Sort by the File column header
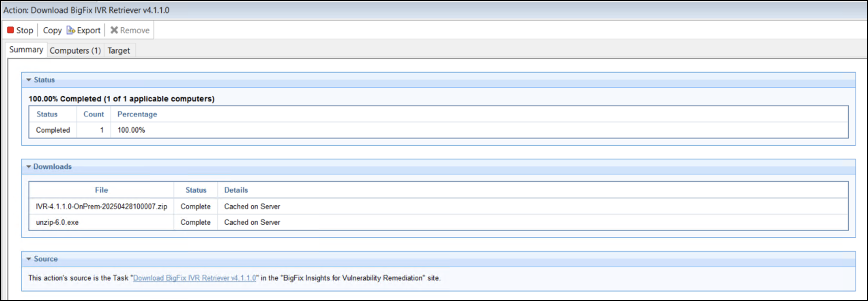The width and height of the screenshot is (868, 301). point(101,190)
